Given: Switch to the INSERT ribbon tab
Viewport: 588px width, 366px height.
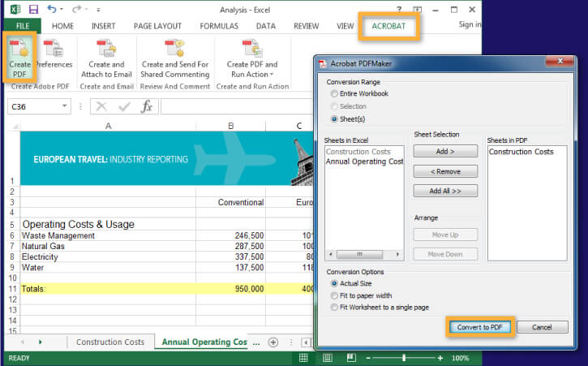Looking at the screenshot, I should (104, 26).
